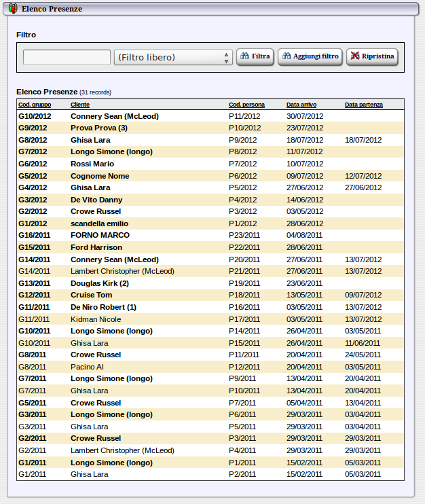The image size is (425, 504).
Task: Select client FORNO MARCO row
Action: (x=100, y=235)
